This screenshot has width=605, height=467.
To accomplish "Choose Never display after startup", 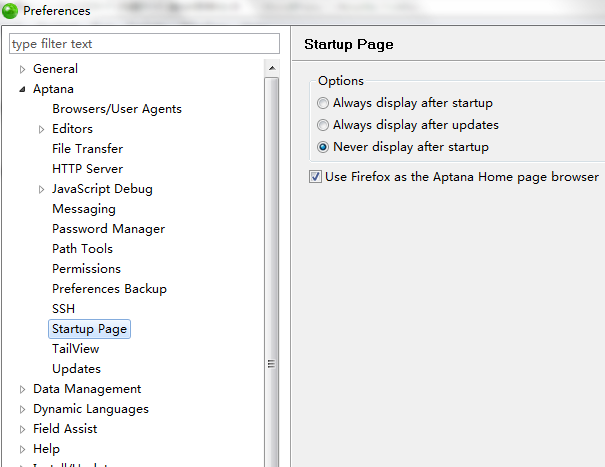I will pos(323,147).
